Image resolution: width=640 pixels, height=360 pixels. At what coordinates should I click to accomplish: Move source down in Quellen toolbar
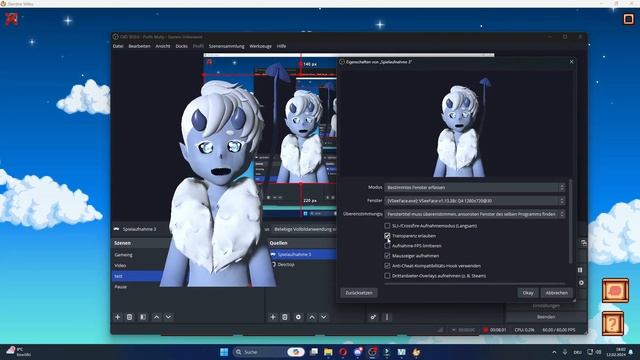[x=324, y=317]
